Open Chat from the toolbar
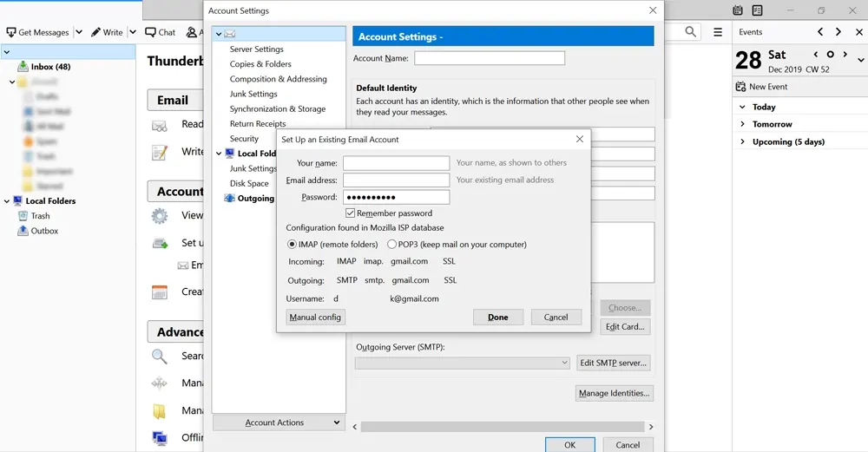Viewport: 868px width, 452px height. click(150, 32)
